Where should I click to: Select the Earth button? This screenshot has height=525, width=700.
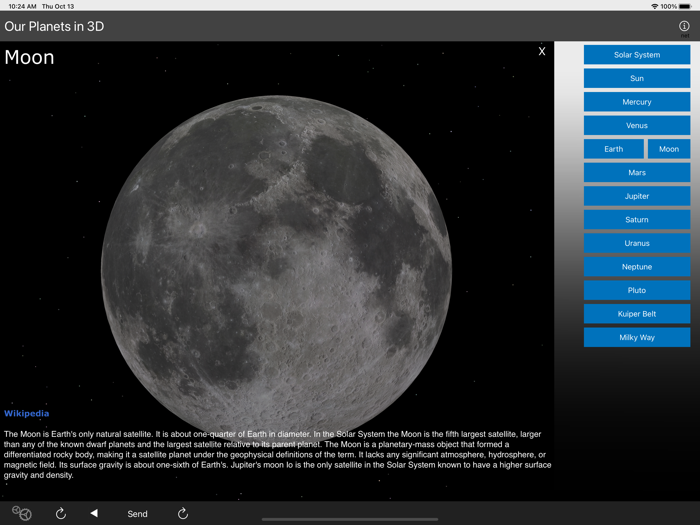coord(613,149)
